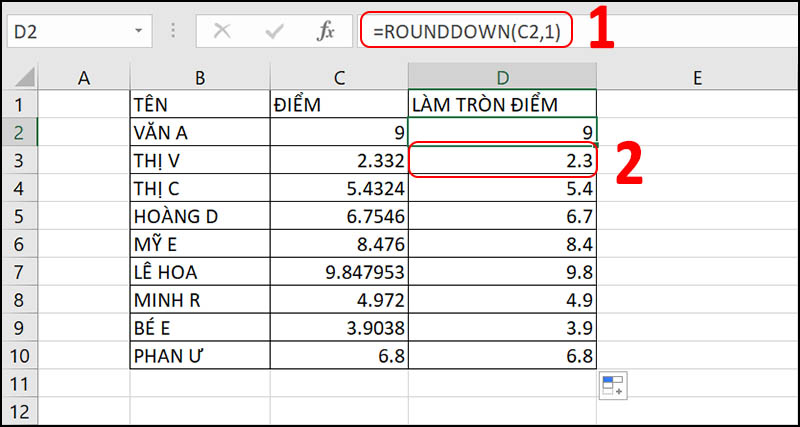800x427 pixels.
Task: Select the cell HOÀNG D
Action: [x=200, y=216]
